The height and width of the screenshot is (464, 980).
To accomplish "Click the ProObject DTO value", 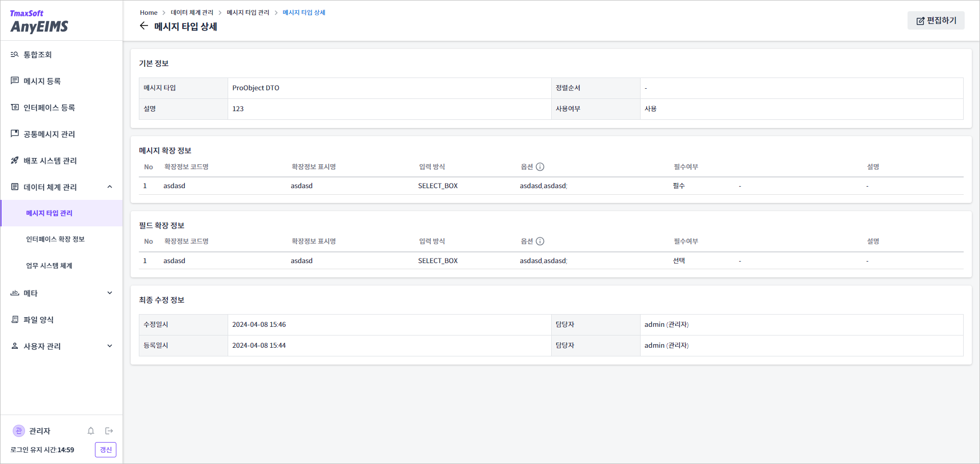I will pos(256,88).
